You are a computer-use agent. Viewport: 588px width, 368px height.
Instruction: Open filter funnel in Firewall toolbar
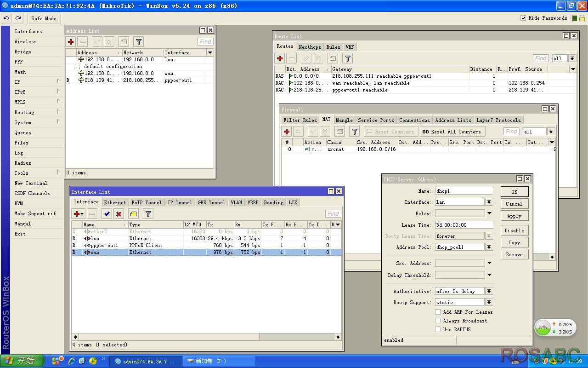354,132
